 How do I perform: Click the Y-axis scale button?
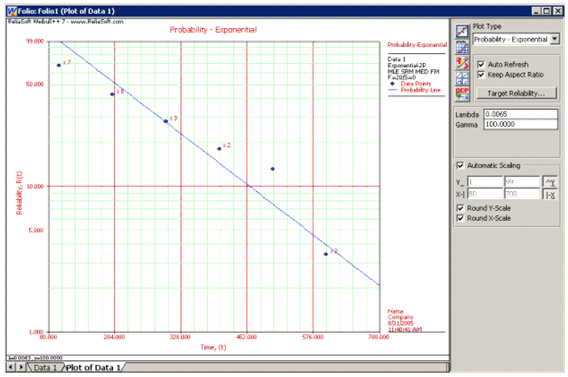pos(550,182)
